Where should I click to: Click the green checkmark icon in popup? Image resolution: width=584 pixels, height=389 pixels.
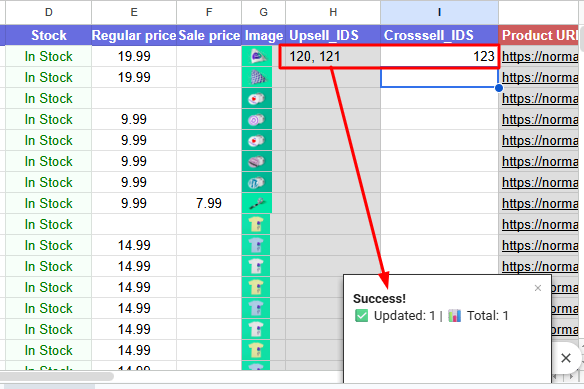click(x=361, y=316)
